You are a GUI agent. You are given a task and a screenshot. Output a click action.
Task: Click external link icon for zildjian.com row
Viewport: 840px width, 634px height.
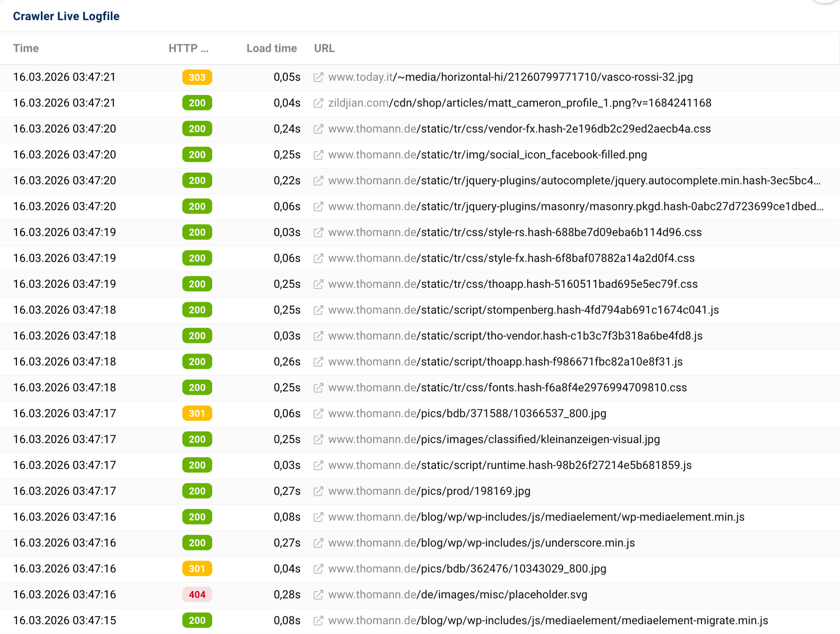click(319, 103)
